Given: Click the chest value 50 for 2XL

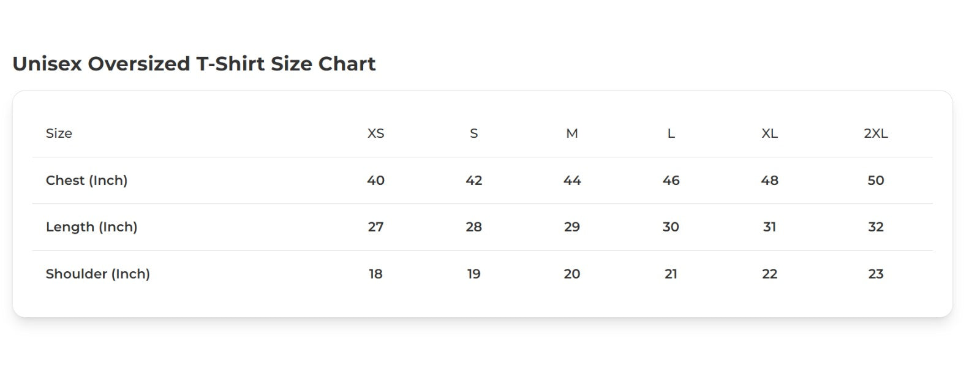Looking at the screenshot, I should 875,181.
